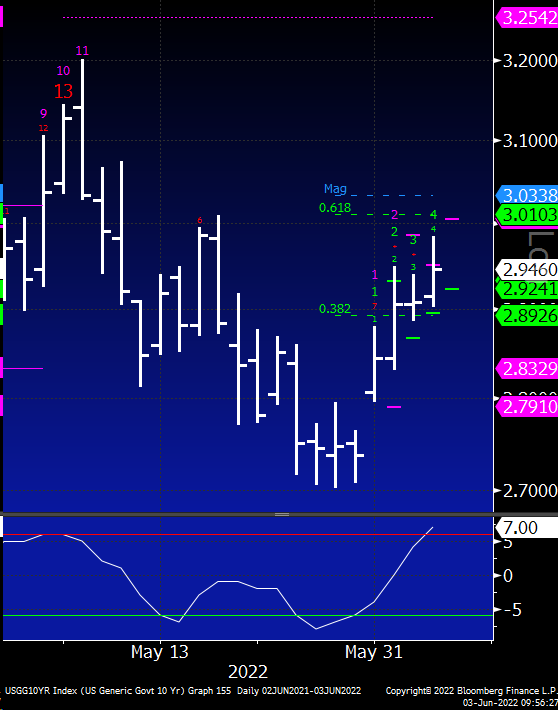This screenshot has height=710, width=558.
Task: Click the magenta 3.2542 price tag
Action: [x=527, y=18]
